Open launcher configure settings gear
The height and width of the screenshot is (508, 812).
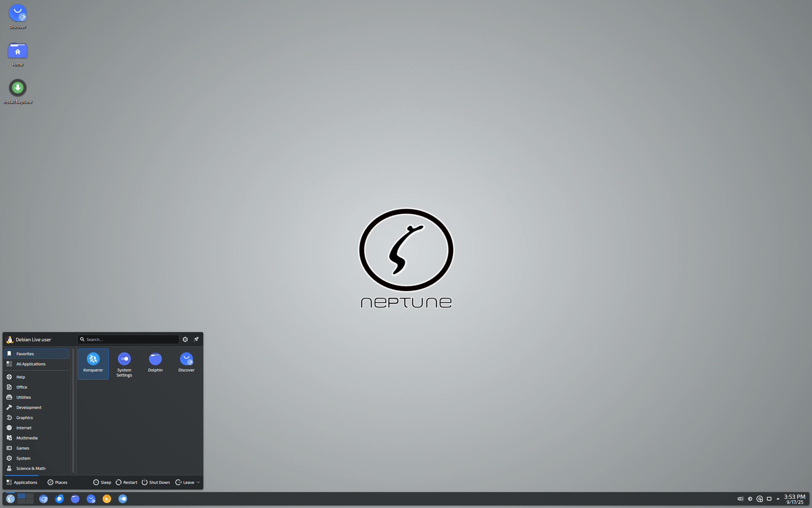(185, 339)
